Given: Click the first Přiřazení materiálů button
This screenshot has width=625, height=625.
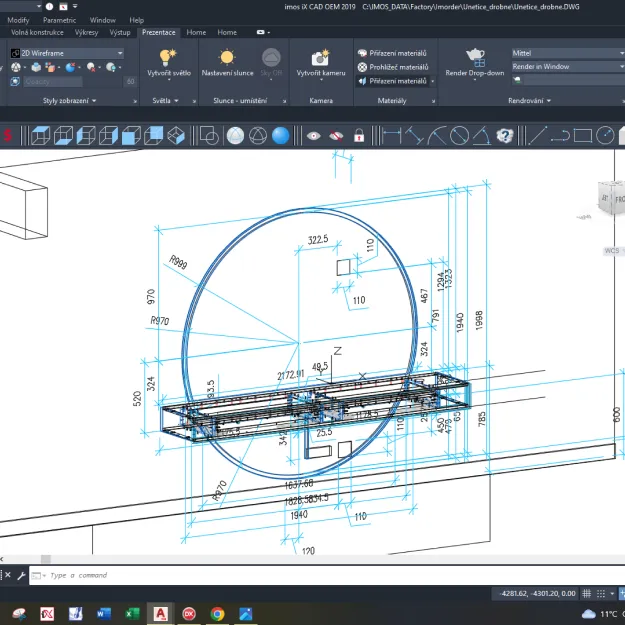Looking at the screenshot, I should point(392,53).
